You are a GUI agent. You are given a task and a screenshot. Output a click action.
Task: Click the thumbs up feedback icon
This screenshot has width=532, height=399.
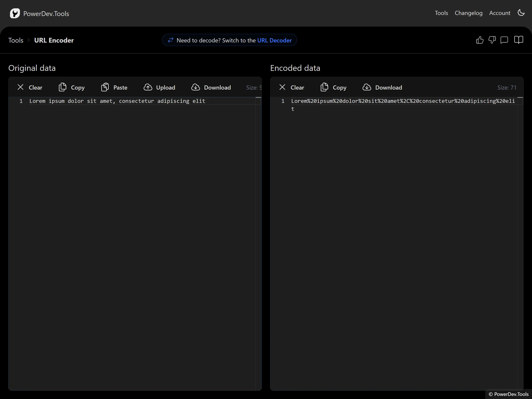click(x=480, y=40)
